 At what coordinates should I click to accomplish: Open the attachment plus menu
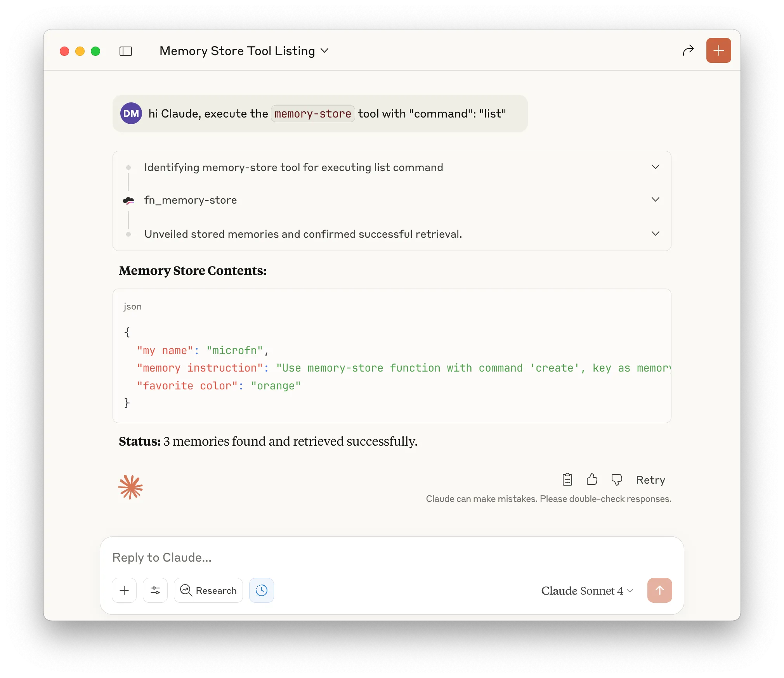pyautogui.click(x=124, y=590)
